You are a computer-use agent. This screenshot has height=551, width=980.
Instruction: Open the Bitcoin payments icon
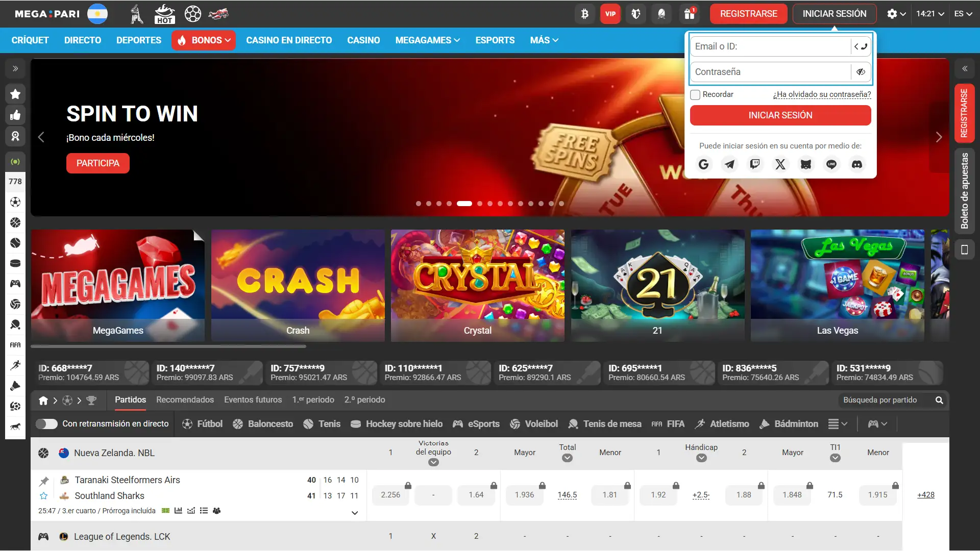click(585, 14)
